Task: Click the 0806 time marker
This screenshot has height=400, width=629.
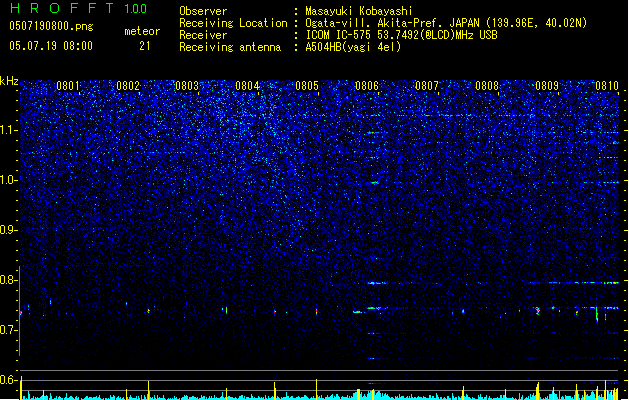Action: (x=367, y=86)
